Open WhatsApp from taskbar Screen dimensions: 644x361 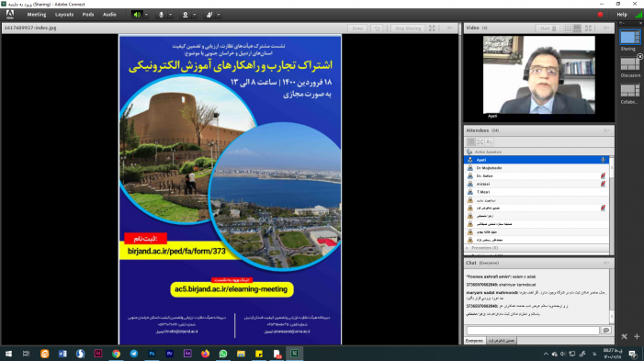point(223,354)
